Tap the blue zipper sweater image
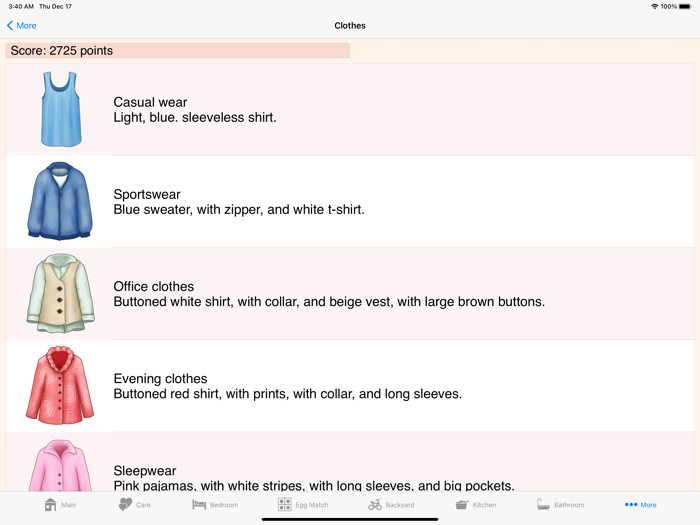The width and height of the screenshot is (700, 525). (60, 201)
